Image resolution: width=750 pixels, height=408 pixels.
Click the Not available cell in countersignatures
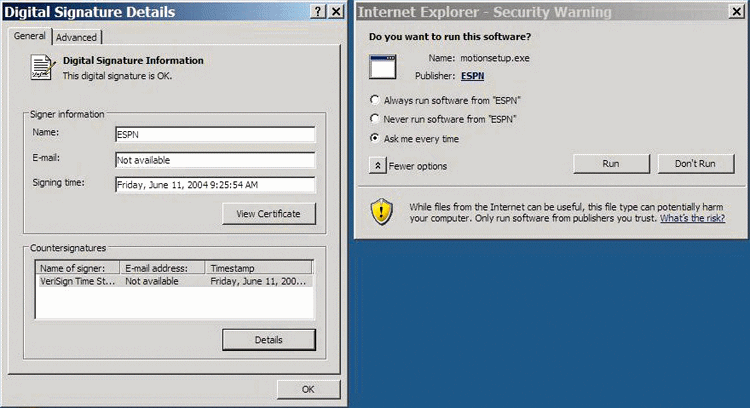(152, 281)
